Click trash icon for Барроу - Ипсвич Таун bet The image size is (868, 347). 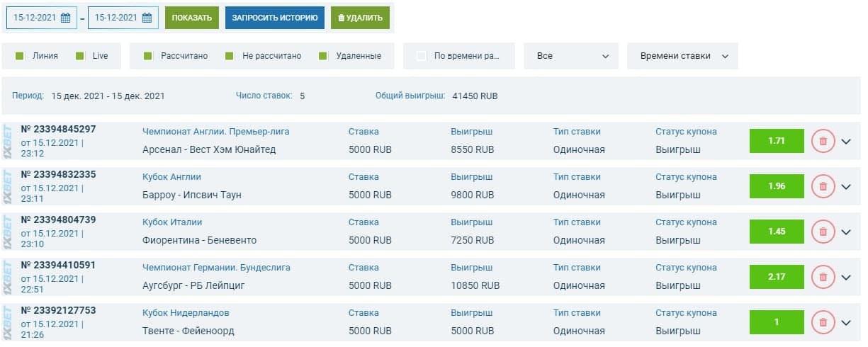pyautogui.click(x=823, y=186)
